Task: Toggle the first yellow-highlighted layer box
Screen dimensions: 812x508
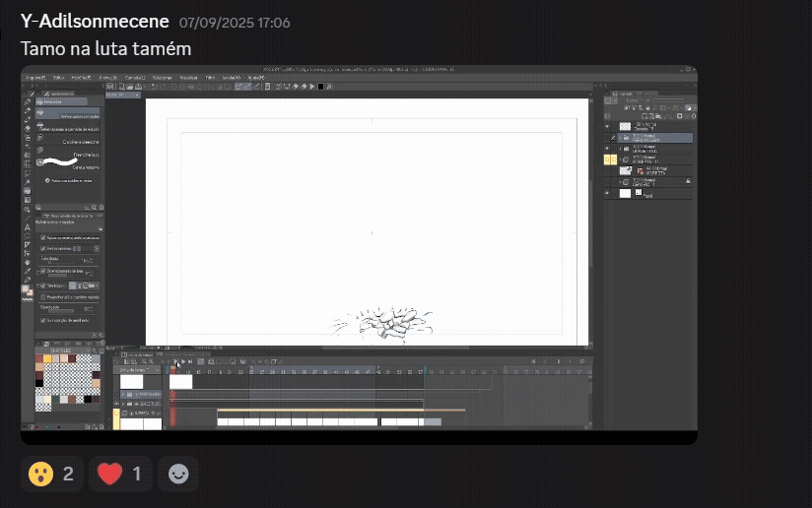Action: pos(607,159)
